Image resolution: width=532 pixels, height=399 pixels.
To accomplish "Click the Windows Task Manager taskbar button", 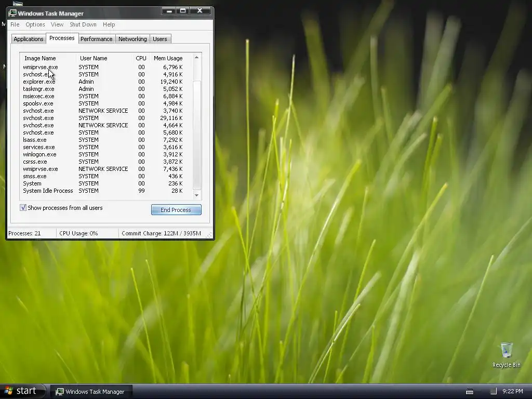I will pos(90,392).
